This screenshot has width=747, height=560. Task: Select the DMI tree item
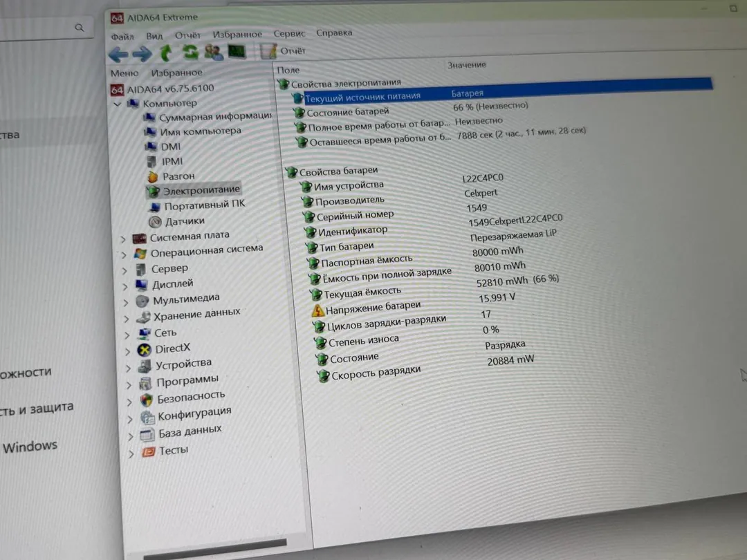click(x=163, y=146)
